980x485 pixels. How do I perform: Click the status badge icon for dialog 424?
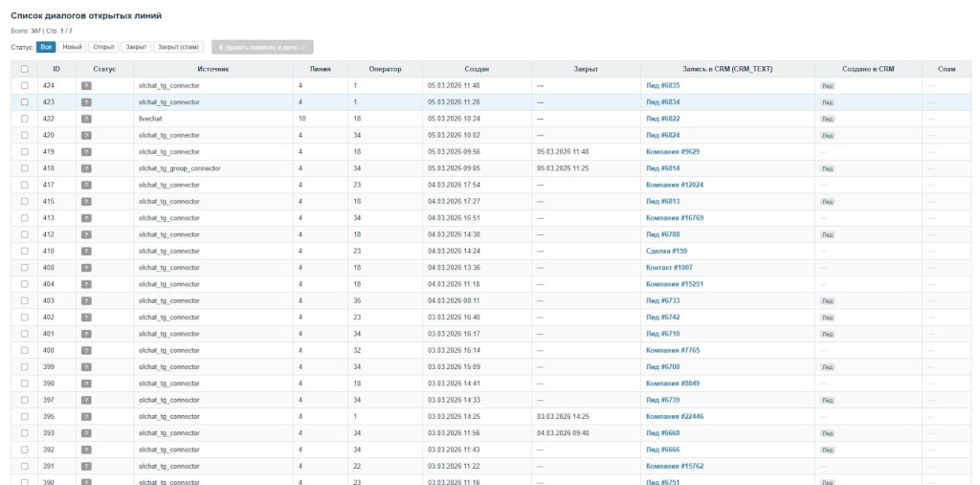click(86, 86)
